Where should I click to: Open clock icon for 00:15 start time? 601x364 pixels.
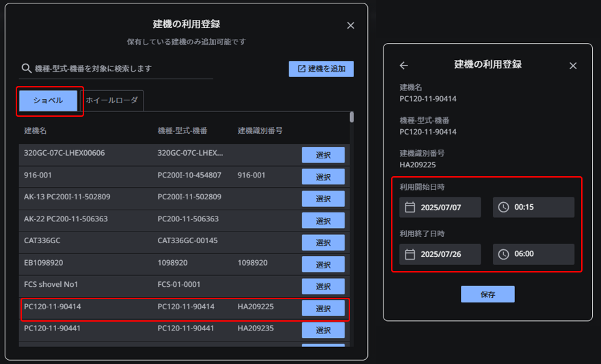[503, 207]
